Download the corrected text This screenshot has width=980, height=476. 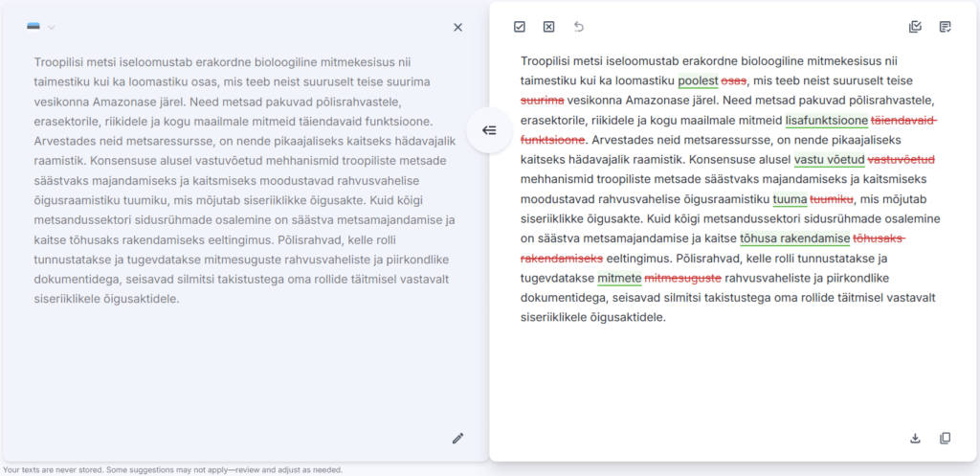click(915, 439)
